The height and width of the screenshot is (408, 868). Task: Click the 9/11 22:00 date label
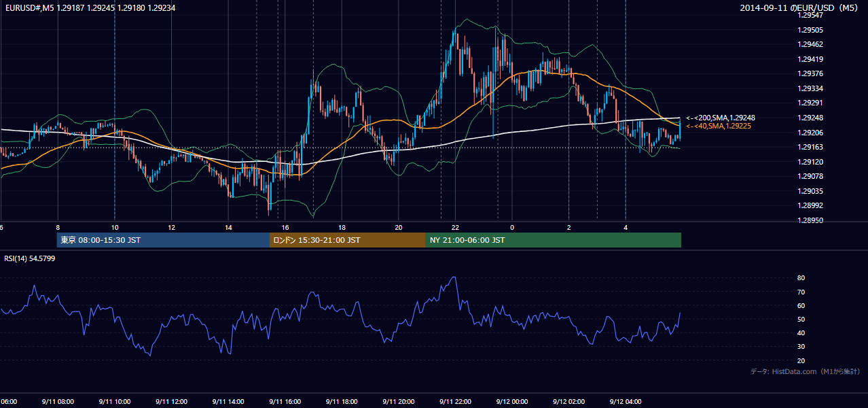tap(455, 401)
